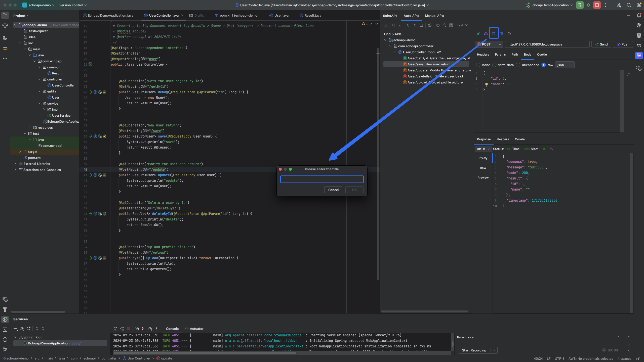Viewport: 644px width, 362px height.
Task: Collapse the UserController module2 tree node
Action: point(395,52)
